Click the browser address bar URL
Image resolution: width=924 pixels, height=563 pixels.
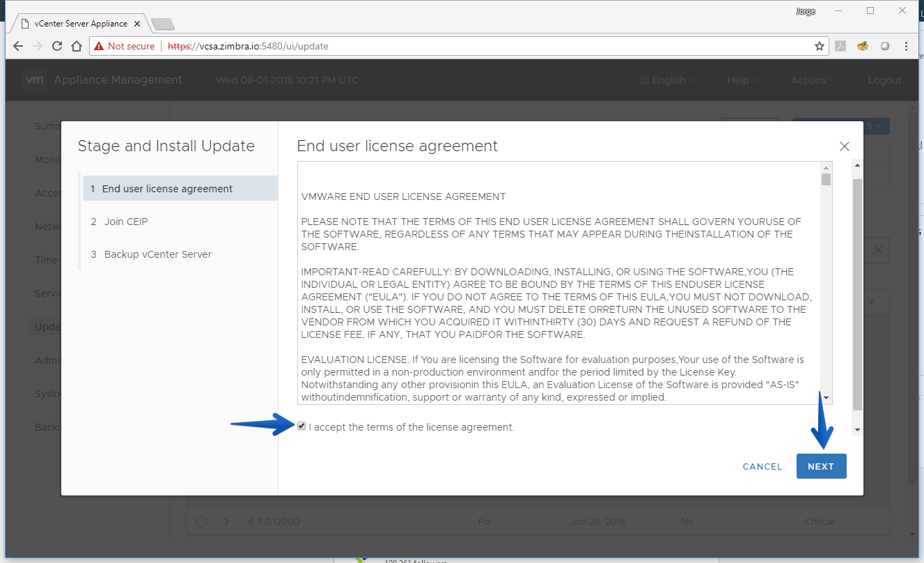click(x=248, y=47)
